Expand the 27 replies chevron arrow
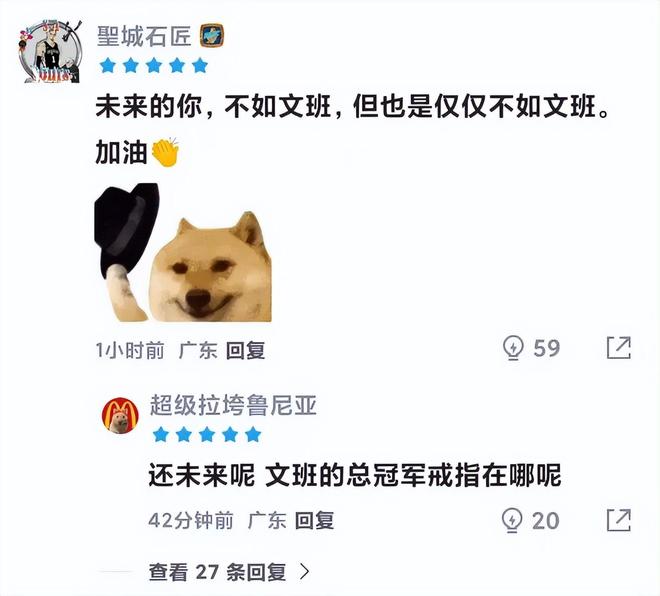 pyautogui.click(x=305, y=572)
